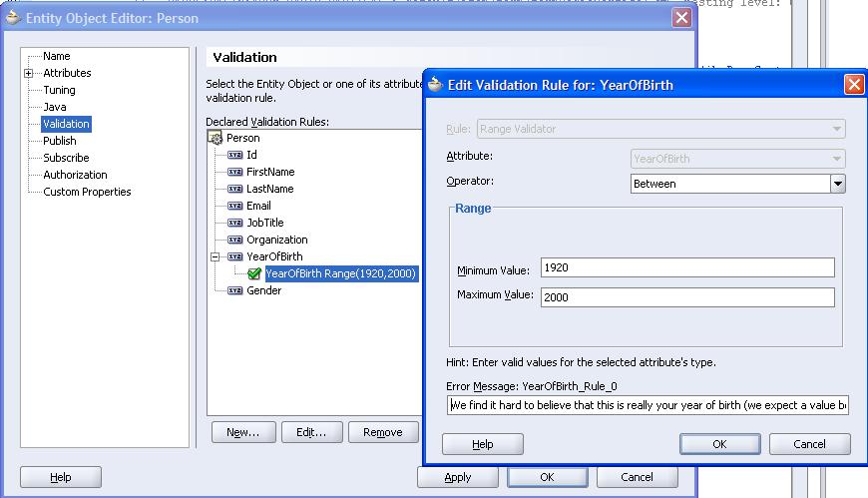Screen dimensions: 868x498
Task: Click the Remove validation rule button
Action: [383, 432]
